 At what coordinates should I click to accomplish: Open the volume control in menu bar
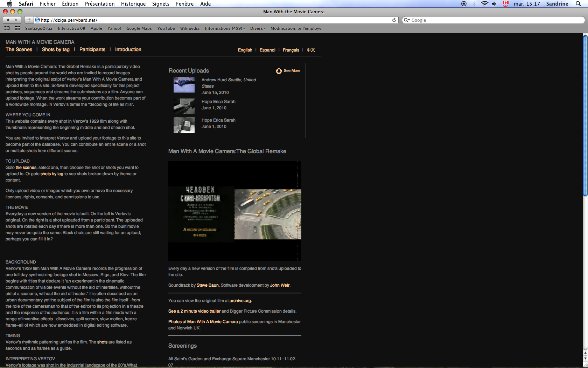(x=494, y=4)
